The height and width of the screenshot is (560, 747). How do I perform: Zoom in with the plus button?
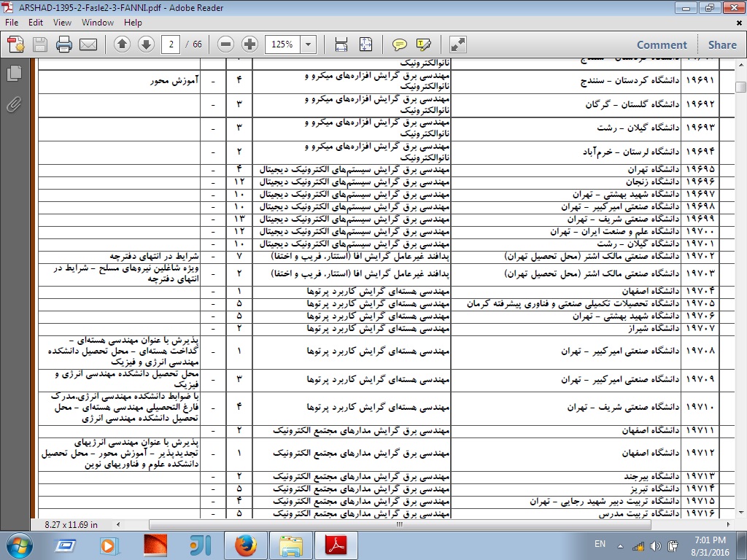249,44
